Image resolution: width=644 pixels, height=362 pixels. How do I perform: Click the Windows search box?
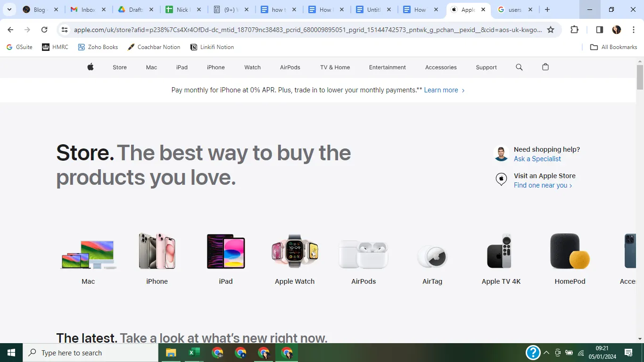coord(91,353)
